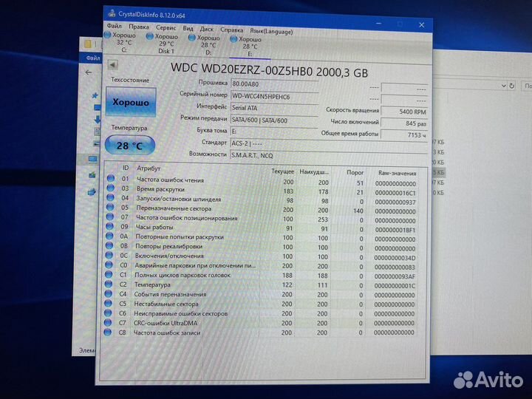
Task: Click status icon of attribute C0 row
Action: [x=109, y=265]
